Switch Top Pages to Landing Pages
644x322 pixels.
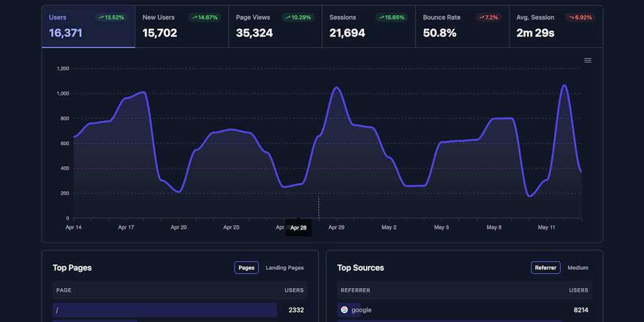[284, 268]
